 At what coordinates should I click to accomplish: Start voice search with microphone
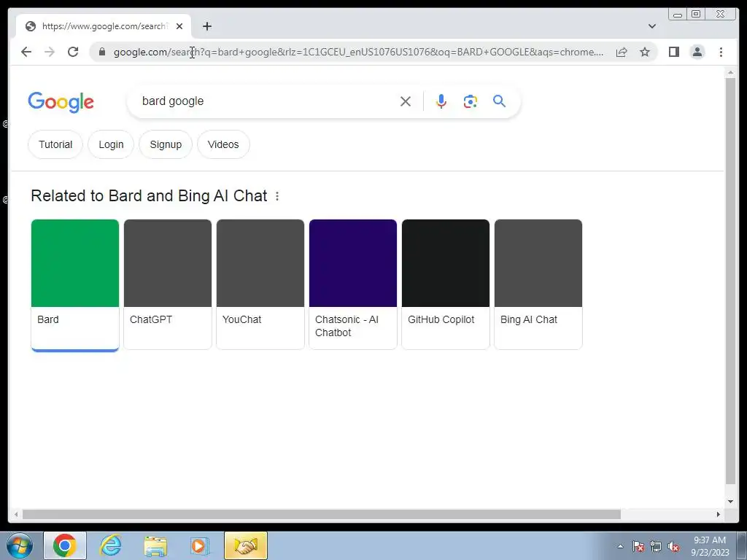point(441,101)
